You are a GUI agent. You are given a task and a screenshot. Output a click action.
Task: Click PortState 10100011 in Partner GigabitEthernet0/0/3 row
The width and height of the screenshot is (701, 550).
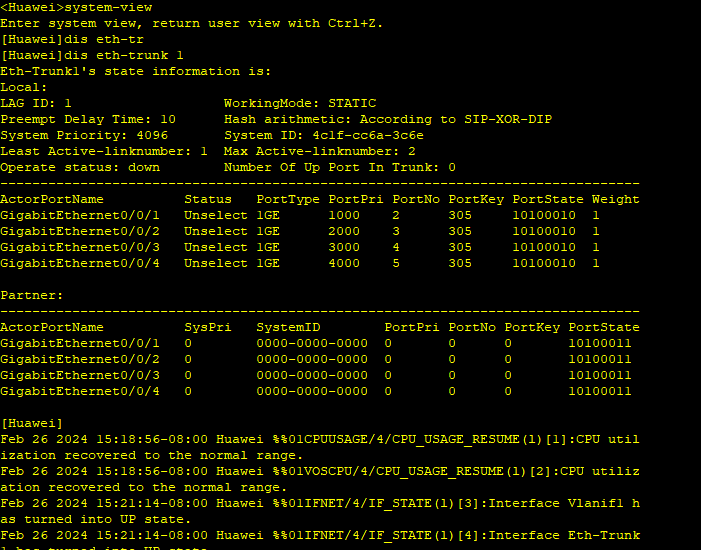pyautogui.click(x=600, y=376)
